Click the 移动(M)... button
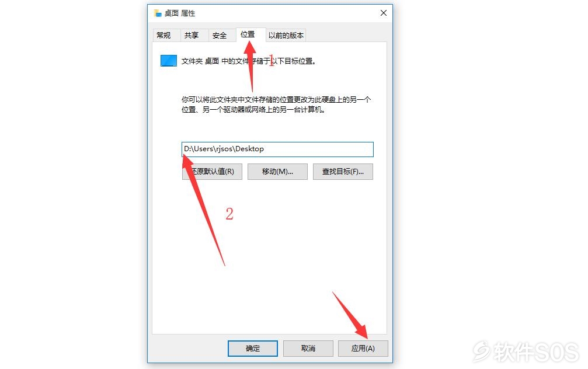 [x=277, y=172]
